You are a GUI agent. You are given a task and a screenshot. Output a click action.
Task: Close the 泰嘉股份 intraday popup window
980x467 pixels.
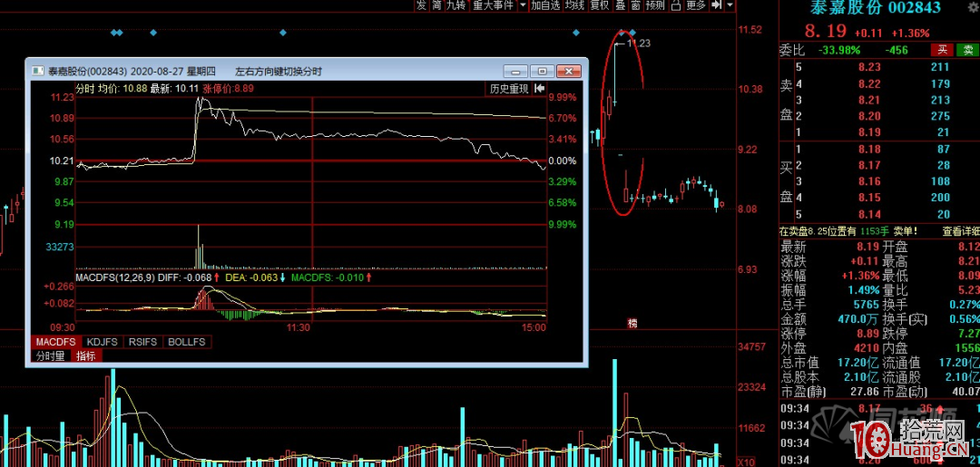point(569,71)
